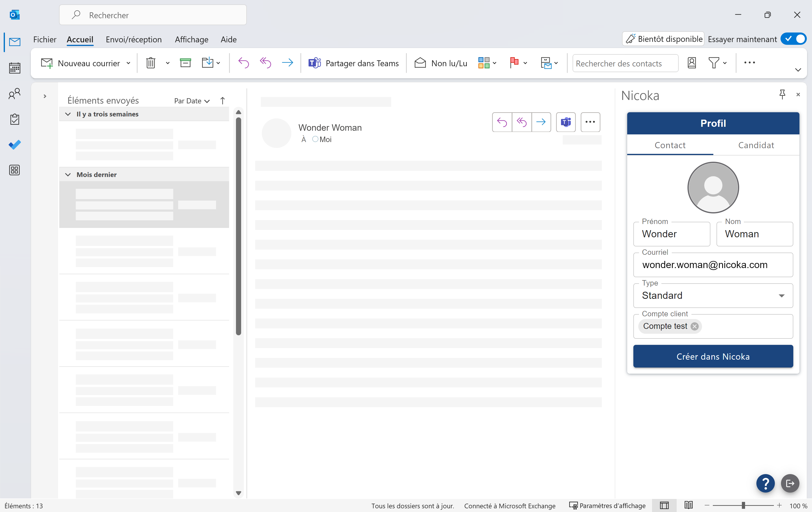Toggle the Essayer maintenant switch
812x512 pixels.
point(794,39)
